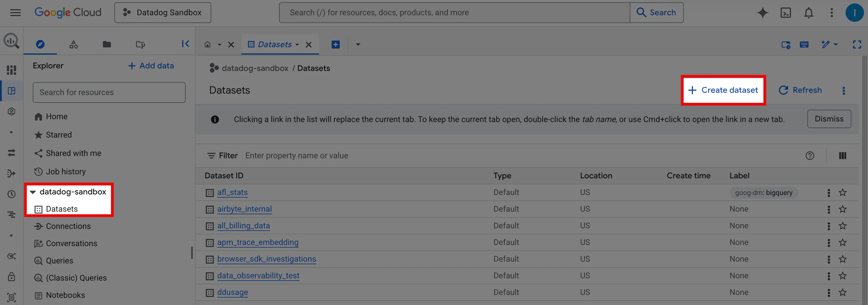Open the Gemini AI sparkle icon
The width and height of the screenshot is (868, 305).
(763, 13)
